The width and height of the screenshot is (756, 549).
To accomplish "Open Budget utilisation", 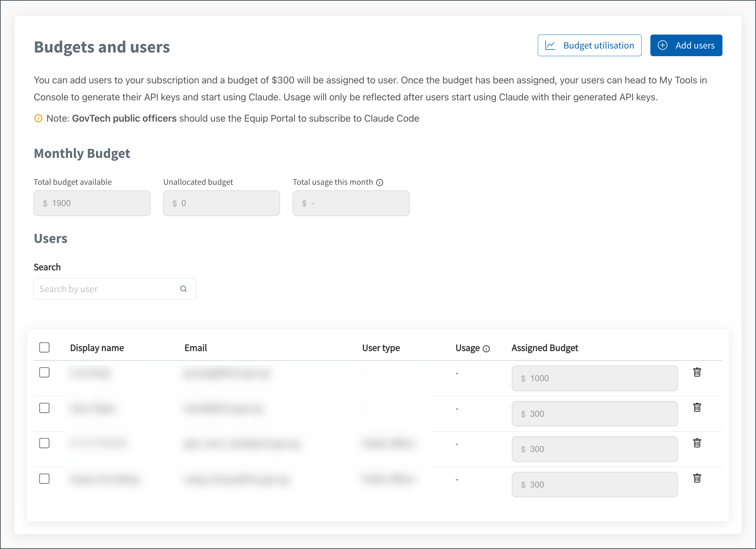I will [x=589, y=45].
